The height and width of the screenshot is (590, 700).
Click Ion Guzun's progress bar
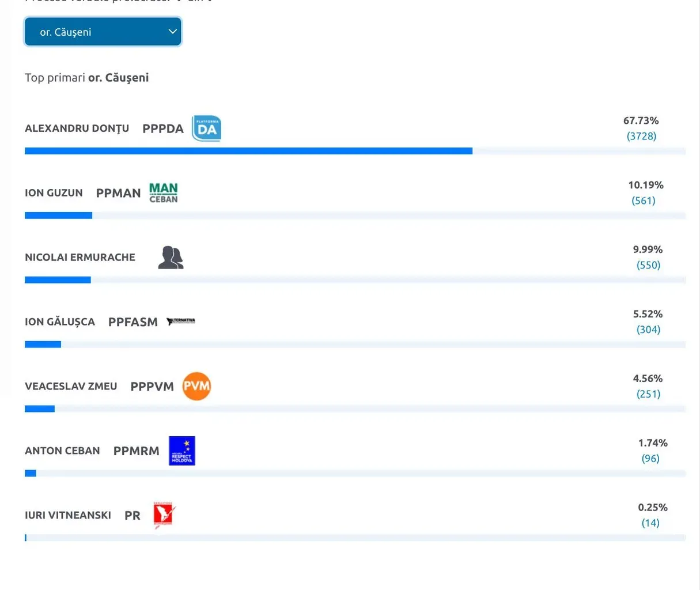click(355, 215)
